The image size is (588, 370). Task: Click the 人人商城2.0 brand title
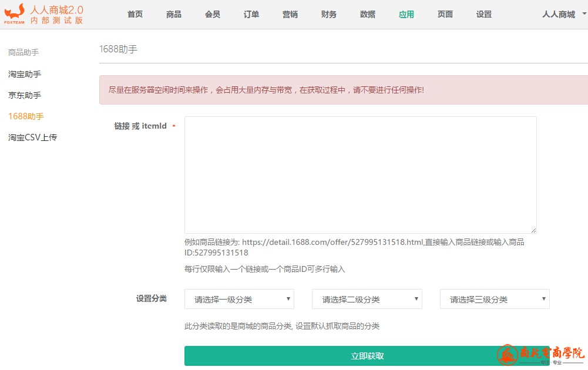(x=56, y=10)
